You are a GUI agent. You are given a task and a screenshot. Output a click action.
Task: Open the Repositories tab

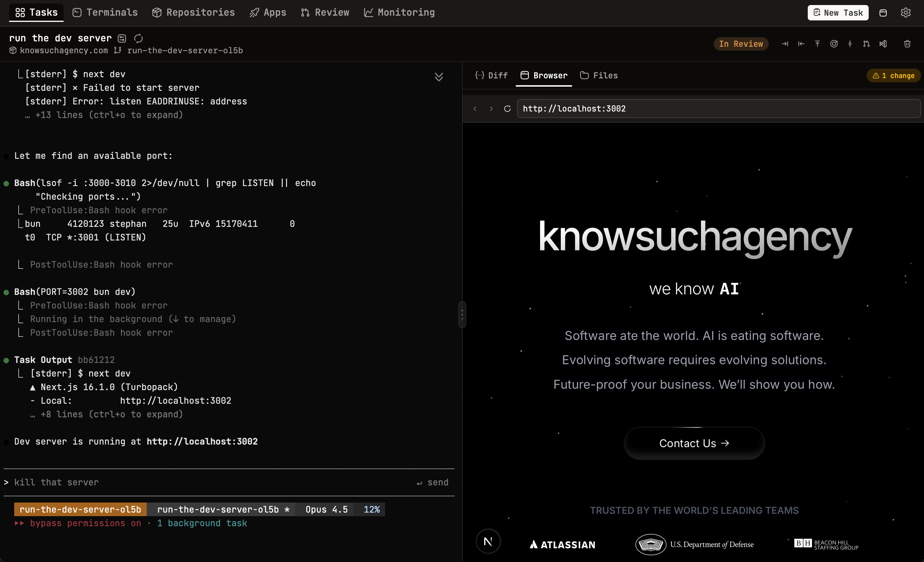pyautogui.click(x=193, y=12)
